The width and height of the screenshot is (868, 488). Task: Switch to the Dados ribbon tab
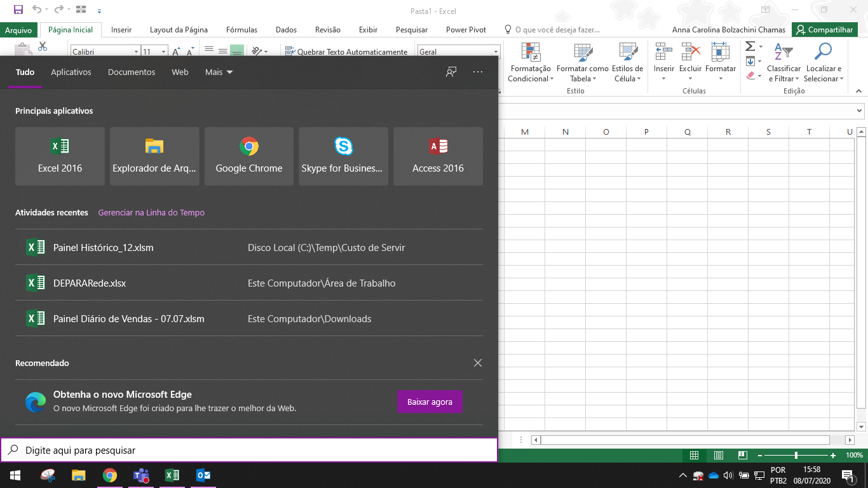tap(287, 30)
